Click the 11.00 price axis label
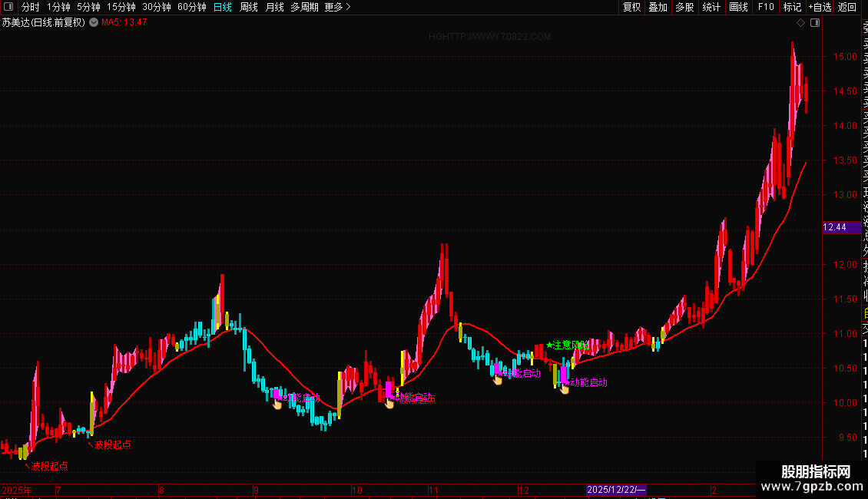 point(845,334)
